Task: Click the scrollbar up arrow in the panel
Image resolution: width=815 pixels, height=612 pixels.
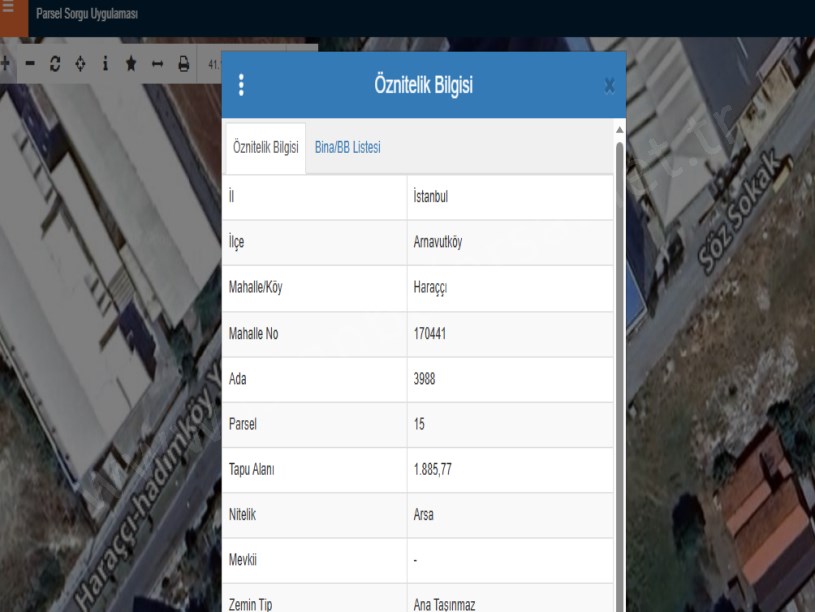Action: (619, 130)
